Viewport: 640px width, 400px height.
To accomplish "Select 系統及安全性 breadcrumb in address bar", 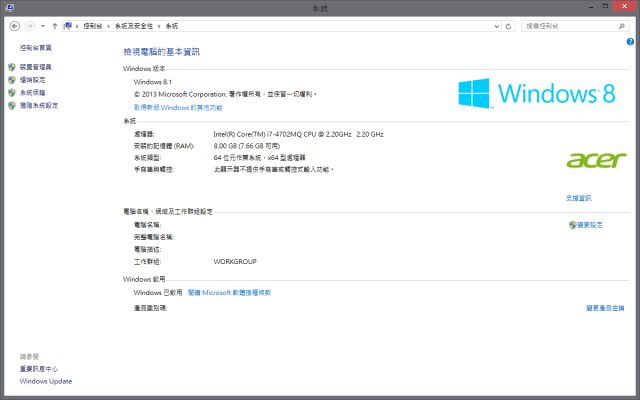I will 134,26.
